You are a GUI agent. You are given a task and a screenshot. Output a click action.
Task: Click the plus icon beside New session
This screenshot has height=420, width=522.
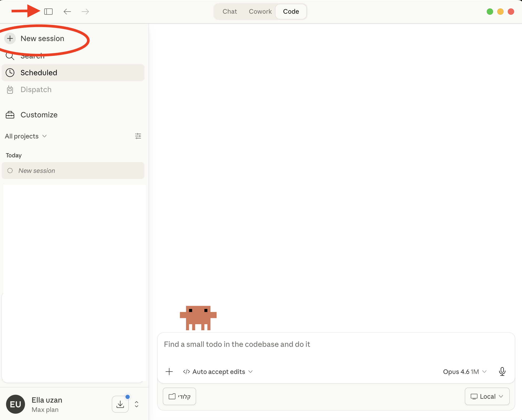tap(10, 38)
